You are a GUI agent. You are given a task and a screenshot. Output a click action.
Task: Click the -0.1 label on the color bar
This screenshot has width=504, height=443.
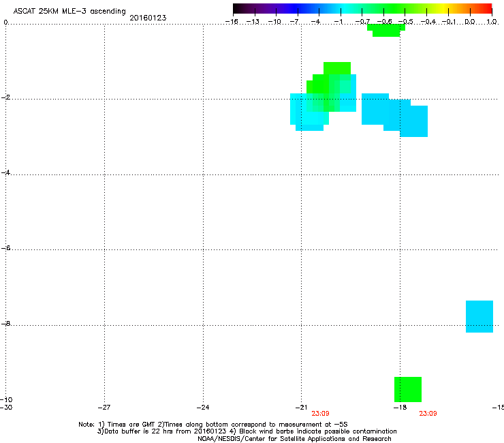pyautogui.click(x=449, y=22)
